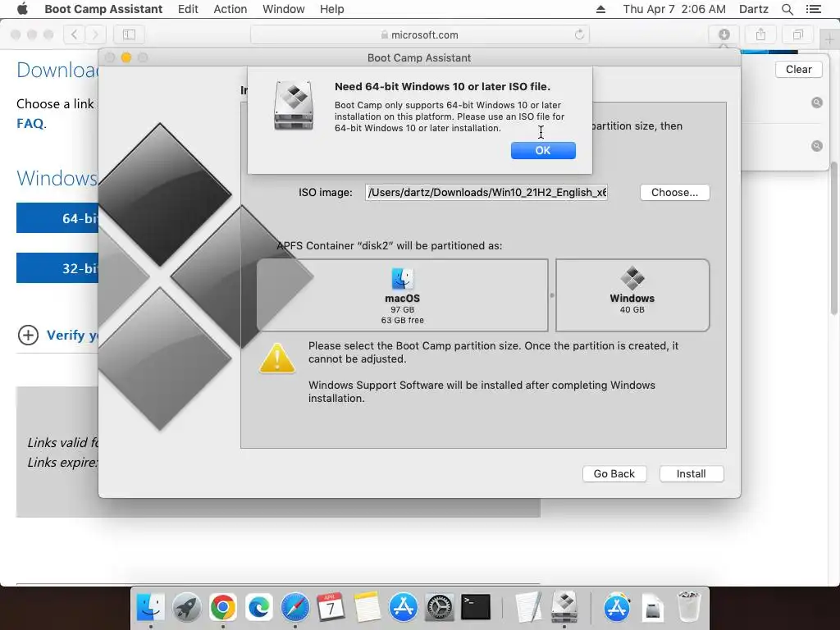Screen dimensions: 840x630
Task: Click Safari's back navigation arrow
Action: click(74, 34)
